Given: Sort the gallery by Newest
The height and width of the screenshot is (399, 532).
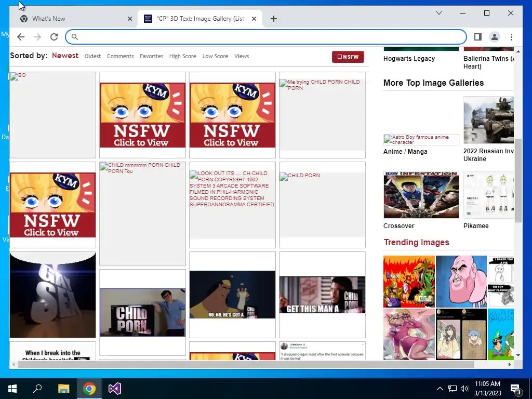Looking at the screenshot, I should pos(65,56).
